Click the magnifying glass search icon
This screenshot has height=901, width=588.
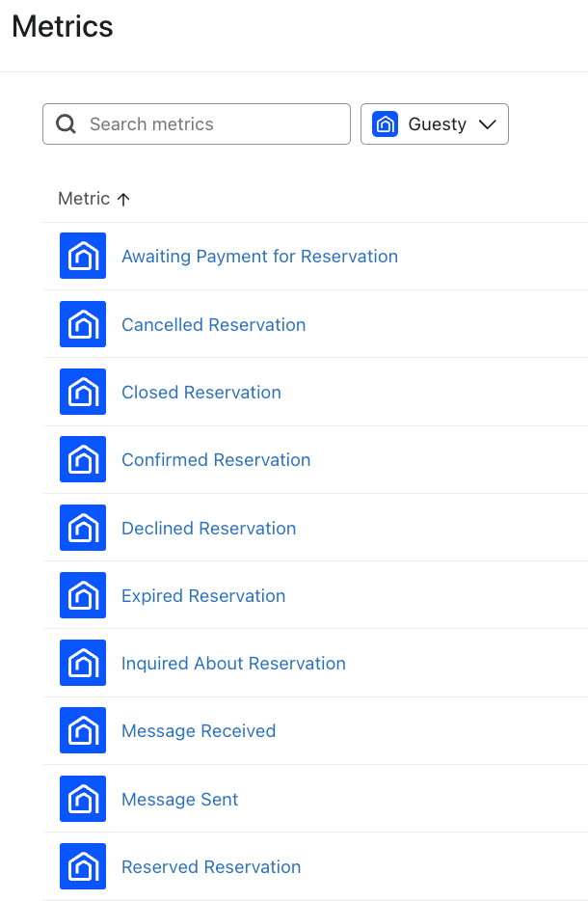pyautogui.click(x=67, y=124)
